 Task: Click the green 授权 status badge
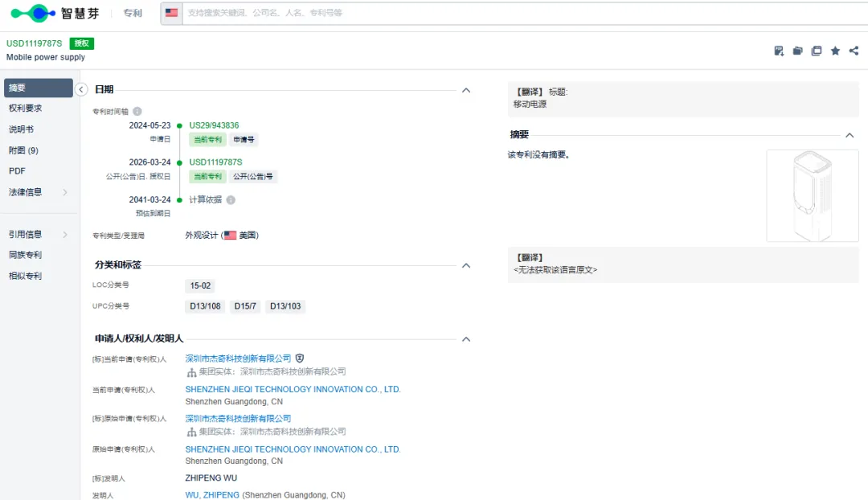tap(81, 43)
